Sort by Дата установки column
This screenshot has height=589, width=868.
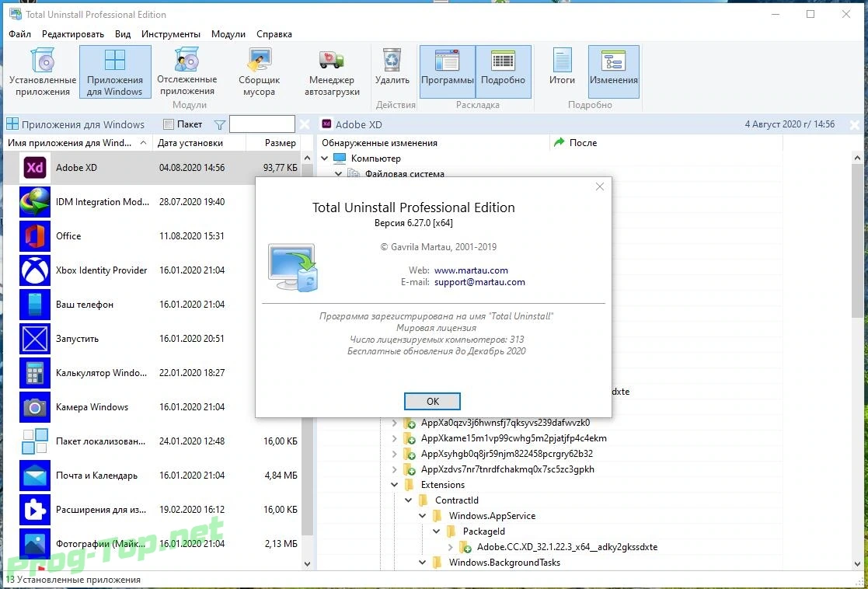click(197, 143)
